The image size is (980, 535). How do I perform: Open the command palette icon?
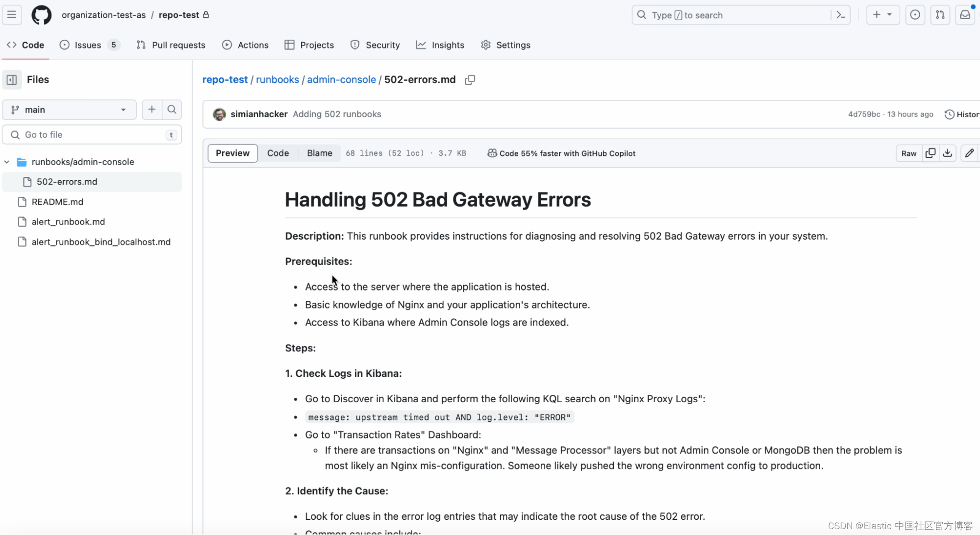(x=840, y=15)
